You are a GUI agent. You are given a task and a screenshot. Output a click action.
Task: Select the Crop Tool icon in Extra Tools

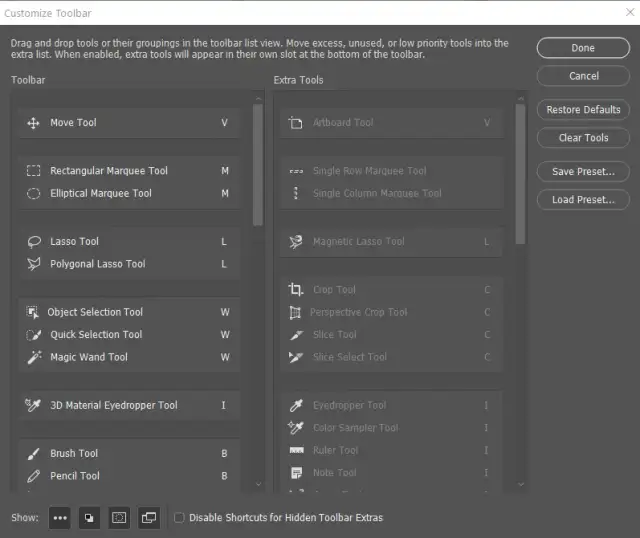[x=295, y=290]
